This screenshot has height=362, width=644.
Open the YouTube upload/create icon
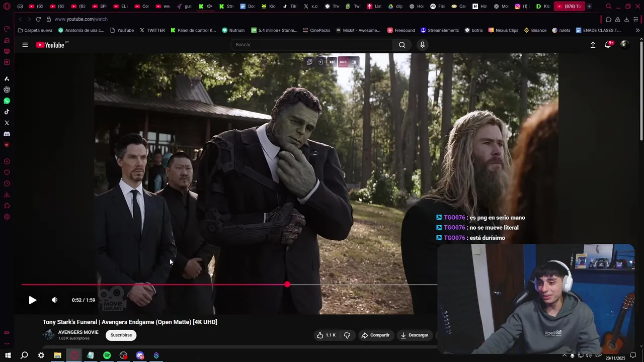593,45
